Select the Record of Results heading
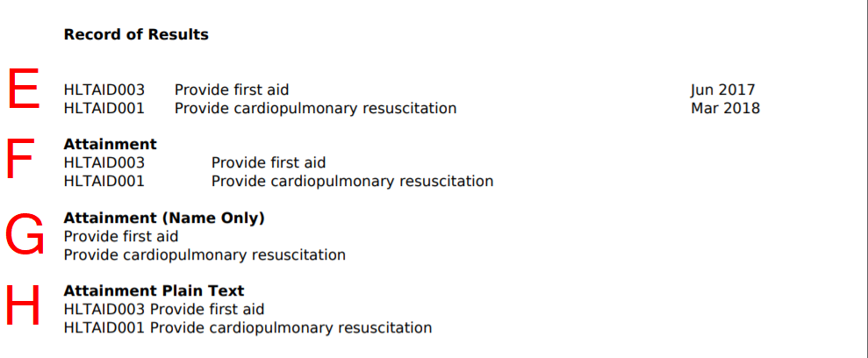 (136, 34)
